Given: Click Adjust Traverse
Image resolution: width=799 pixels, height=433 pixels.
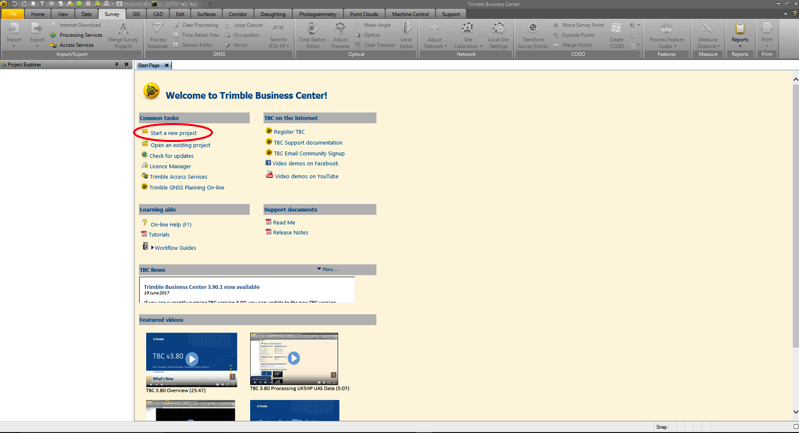Looking at the screenshot, I should 340,35.
